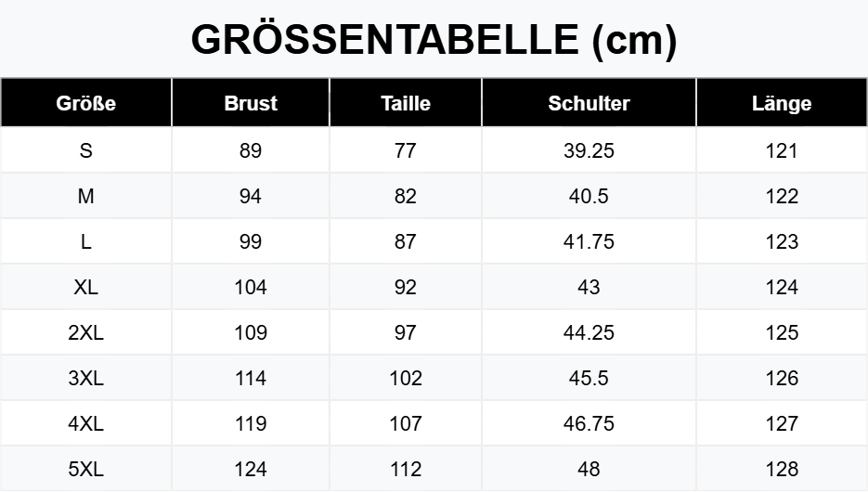
Task: Select the Länge column header
Action: point(782,103)
